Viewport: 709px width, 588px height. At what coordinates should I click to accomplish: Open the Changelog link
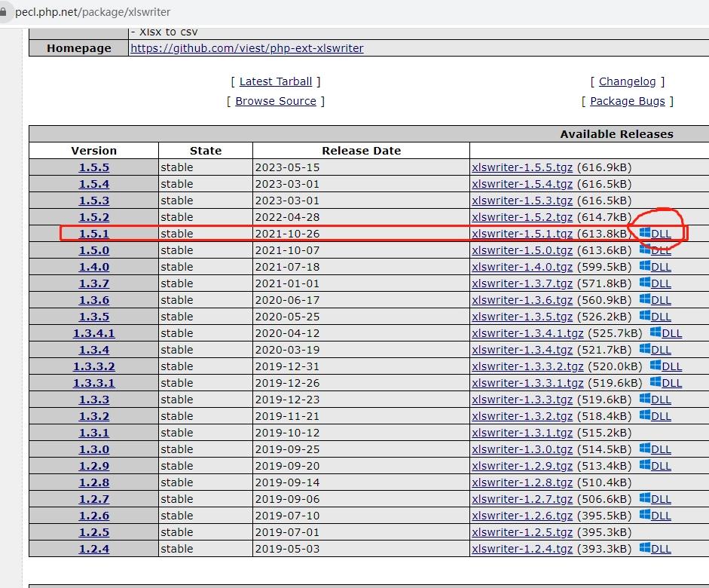627,81
